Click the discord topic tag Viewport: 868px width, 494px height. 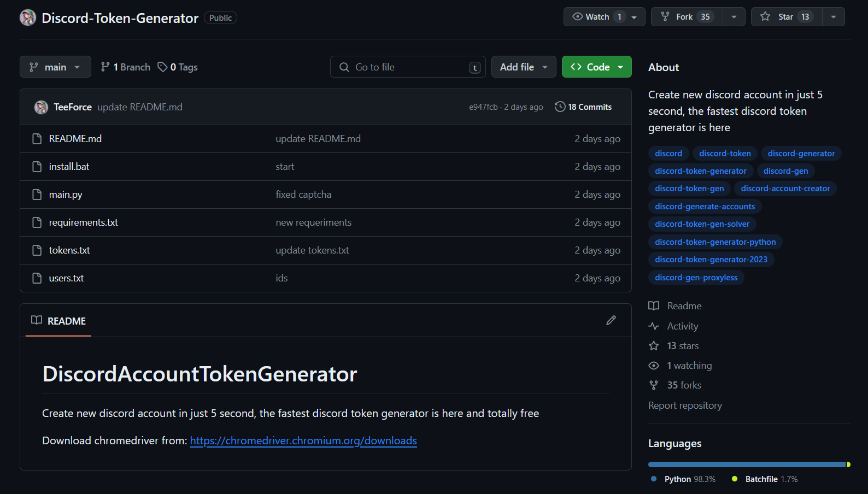click(x=668, y=154)
